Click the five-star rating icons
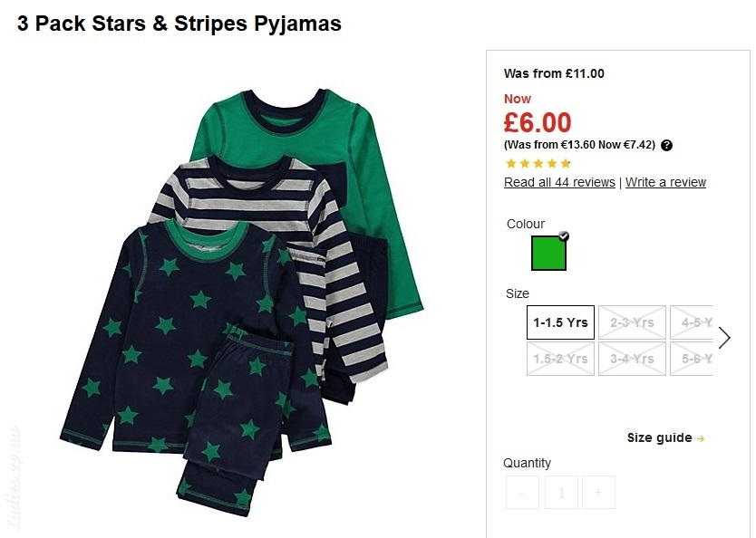 point(538,163)
